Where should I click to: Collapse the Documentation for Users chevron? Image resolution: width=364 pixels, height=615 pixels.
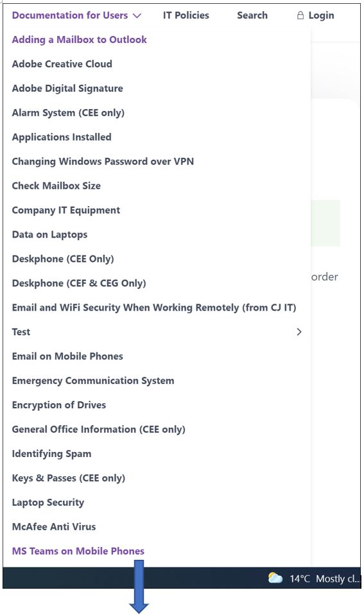click(137, 16)
